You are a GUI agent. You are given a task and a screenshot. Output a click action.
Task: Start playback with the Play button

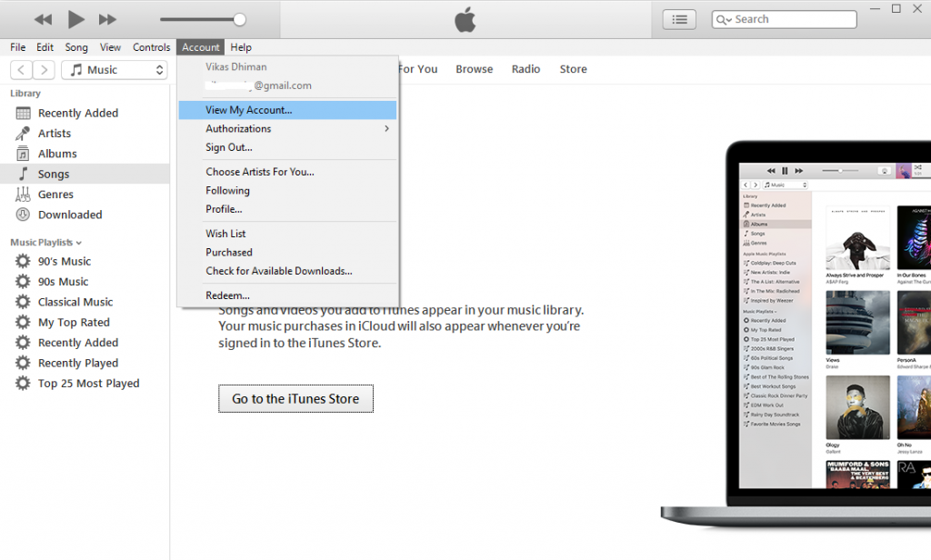[x=75, y=20]
